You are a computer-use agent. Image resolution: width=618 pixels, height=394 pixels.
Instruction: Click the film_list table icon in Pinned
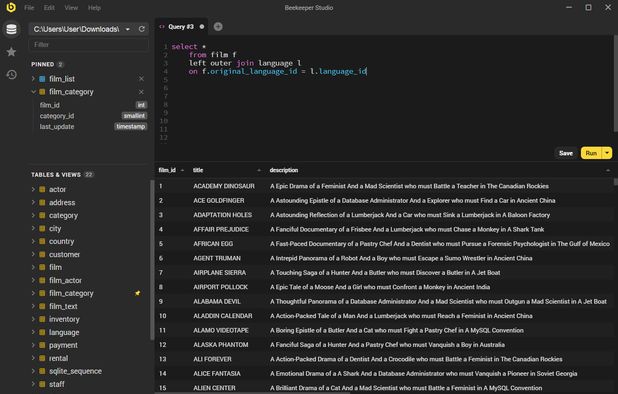[x=42, y=79]
